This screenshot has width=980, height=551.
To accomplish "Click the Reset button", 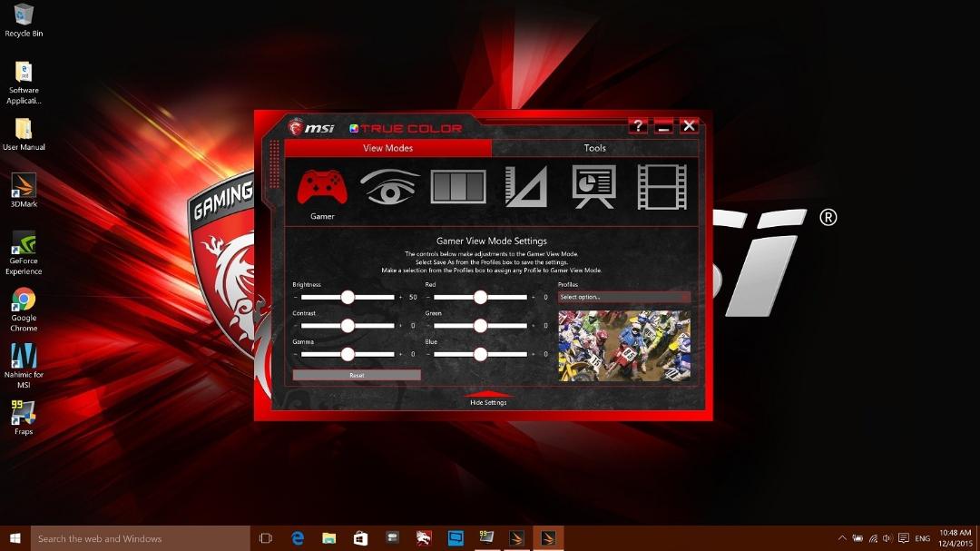I will coord(357,375).
